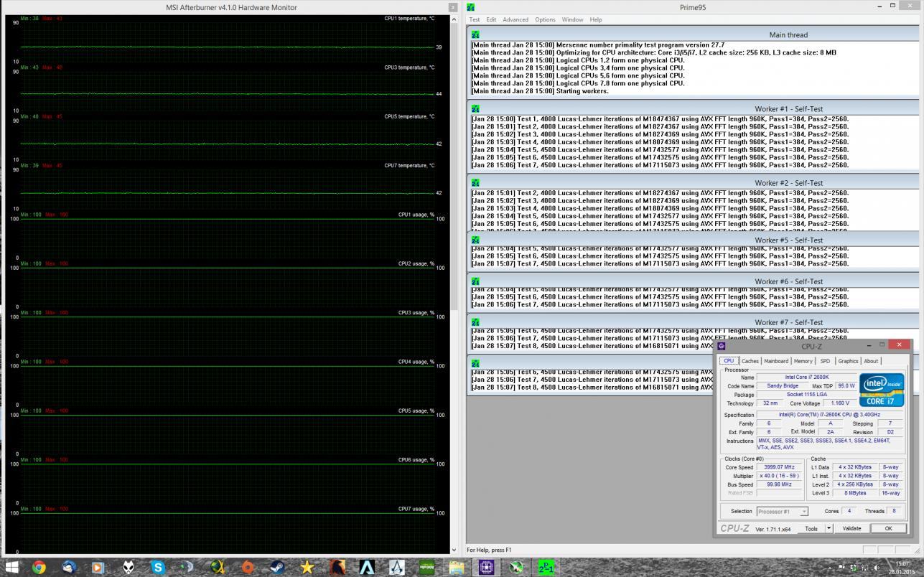Click the CPU7 temperature graph label

point(409,166)
